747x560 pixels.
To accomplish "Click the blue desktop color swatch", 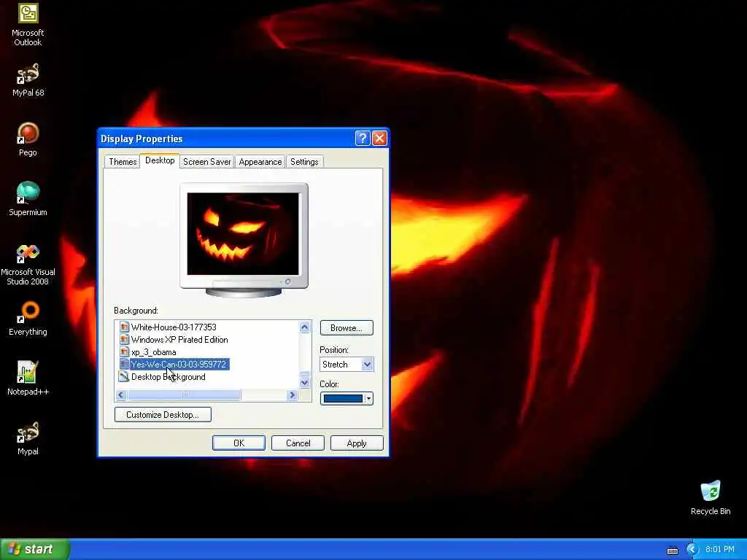I will (343, 398).
